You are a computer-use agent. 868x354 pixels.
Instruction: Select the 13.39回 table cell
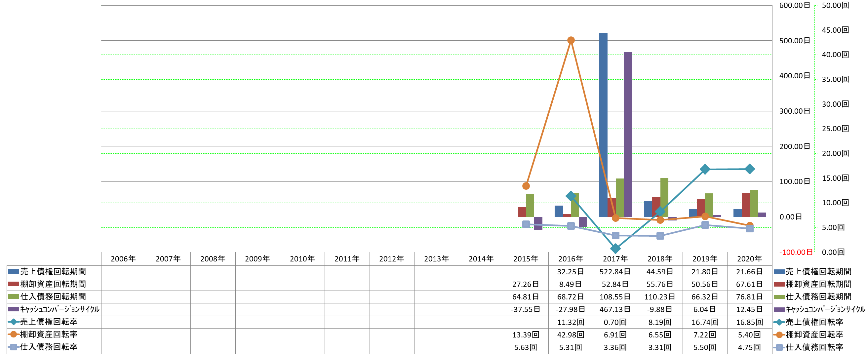click(526, 334)
